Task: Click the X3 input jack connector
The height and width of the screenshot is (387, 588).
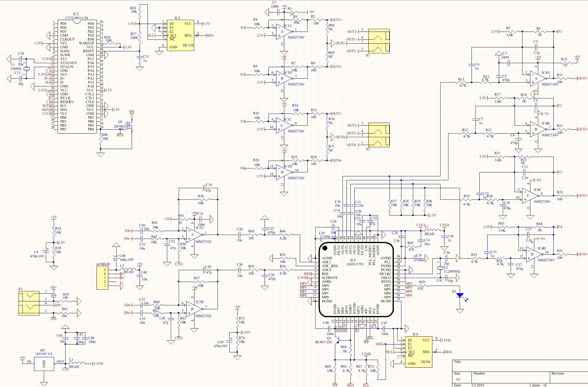Action: pos(29,303)
